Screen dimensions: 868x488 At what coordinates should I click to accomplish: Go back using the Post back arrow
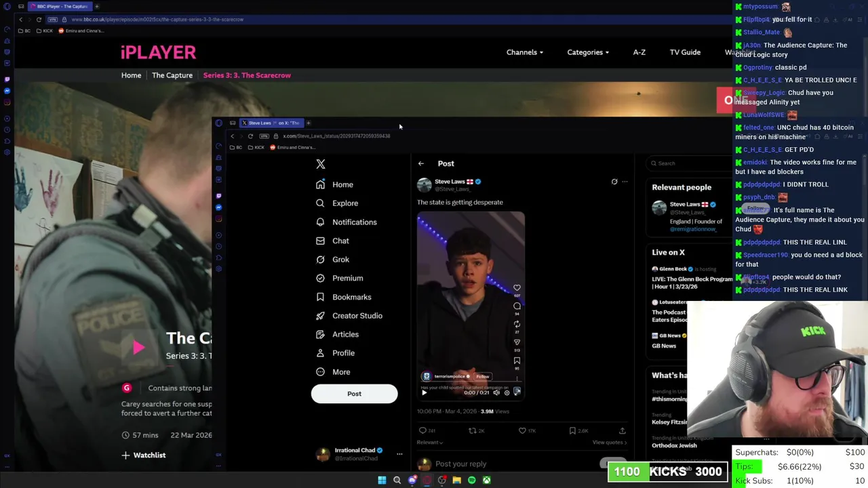[x=421, y=163]
